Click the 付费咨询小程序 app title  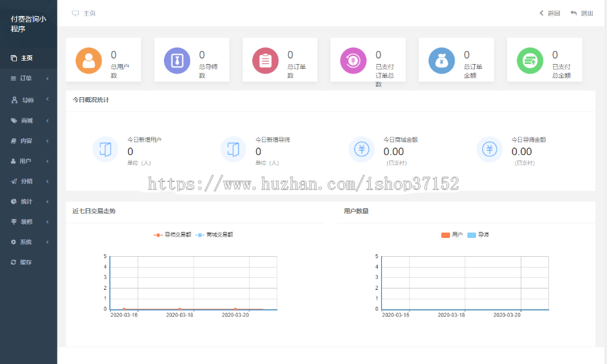pyautogui.click(x=28, y=24)
